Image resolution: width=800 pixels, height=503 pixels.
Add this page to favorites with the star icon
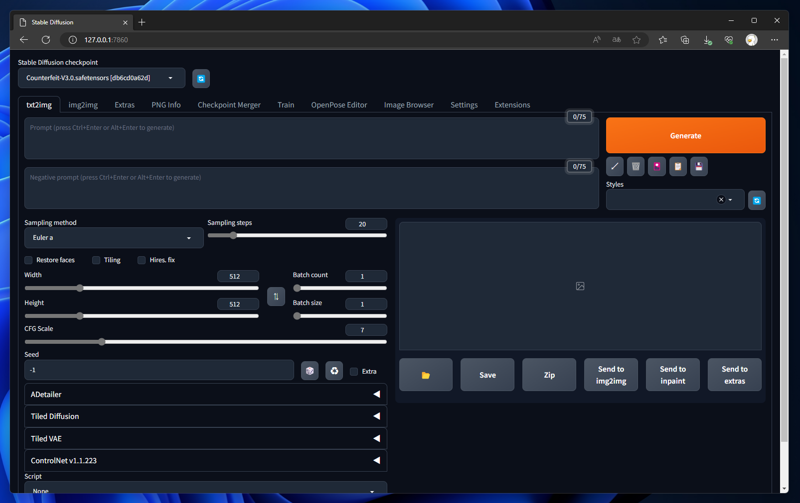coord(636,40)
